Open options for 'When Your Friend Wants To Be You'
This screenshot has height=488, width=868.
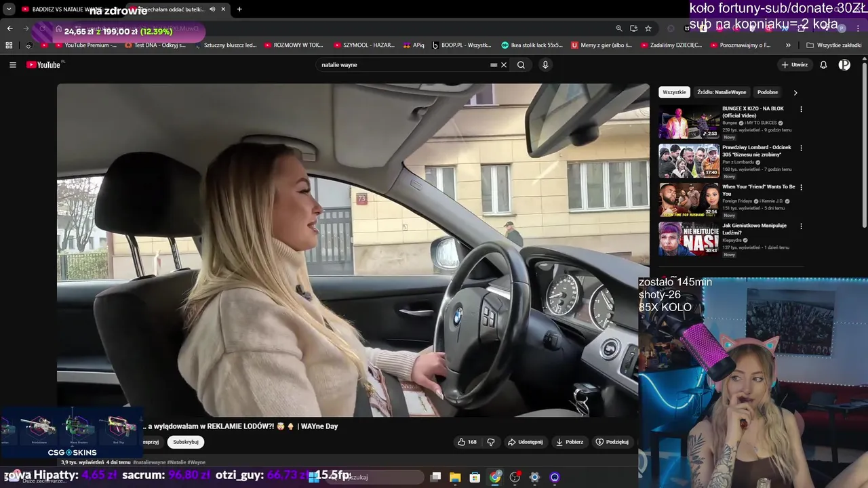coord(801,187)
